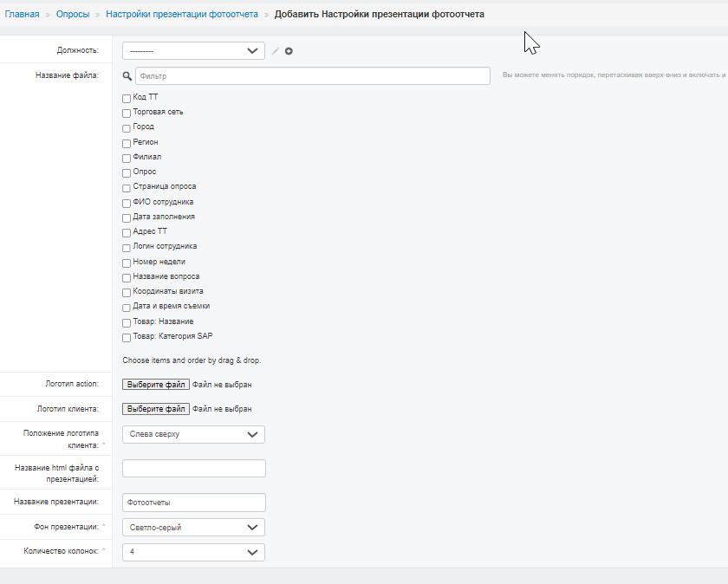Check the Товар: Категория SAP option

coord(127,338)
